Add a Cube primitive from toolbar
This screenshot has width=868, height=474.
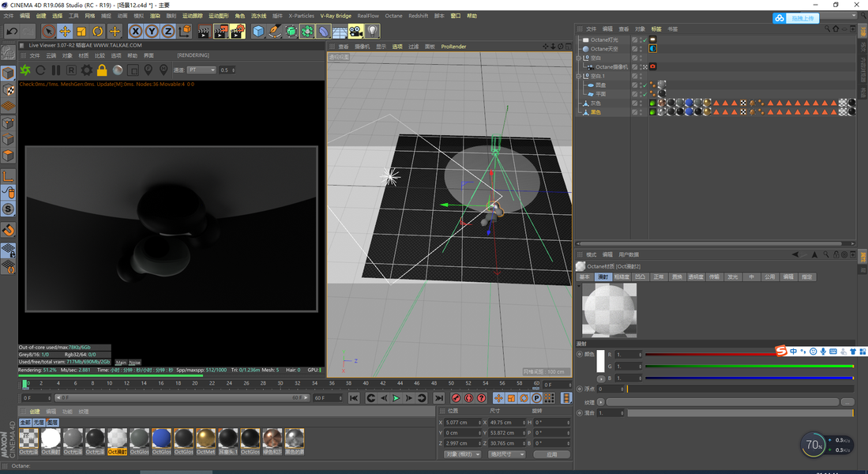point(258,32)
